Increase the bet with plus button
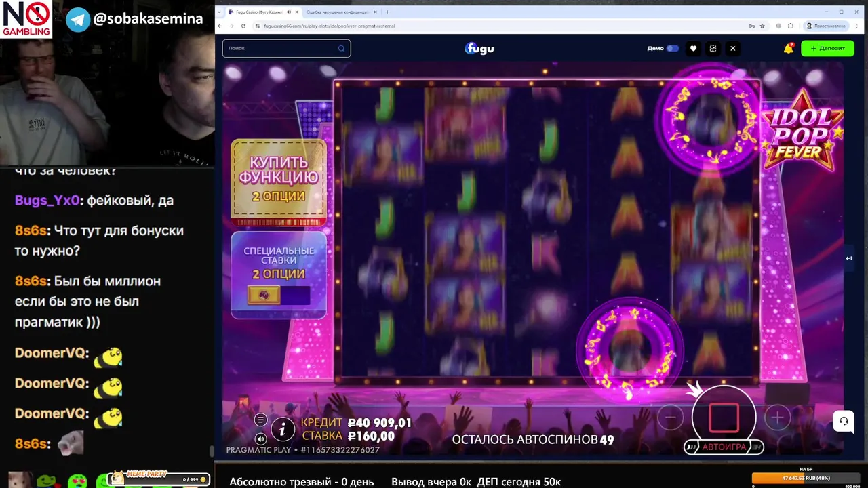Image resolution: width=868 pixels, height=488 pixels. click(777, 418)
